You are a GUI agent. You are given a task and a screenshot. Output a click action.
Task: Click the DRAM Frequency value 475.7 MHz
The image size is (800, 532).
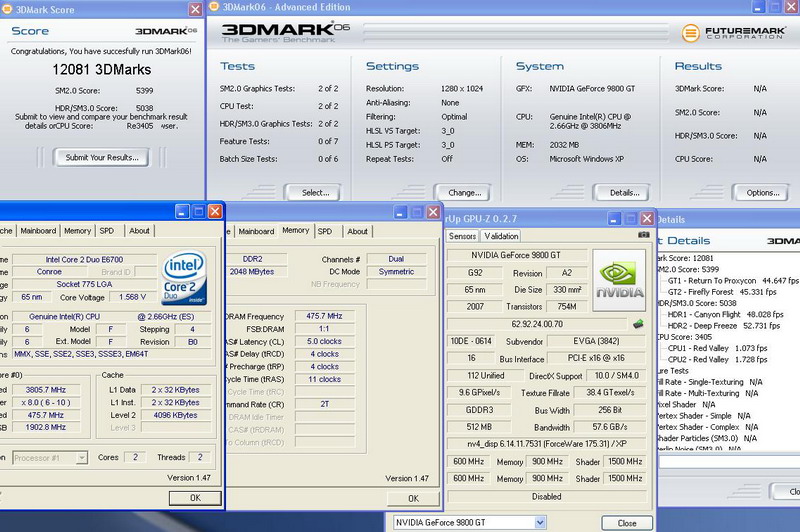[324, 316]
